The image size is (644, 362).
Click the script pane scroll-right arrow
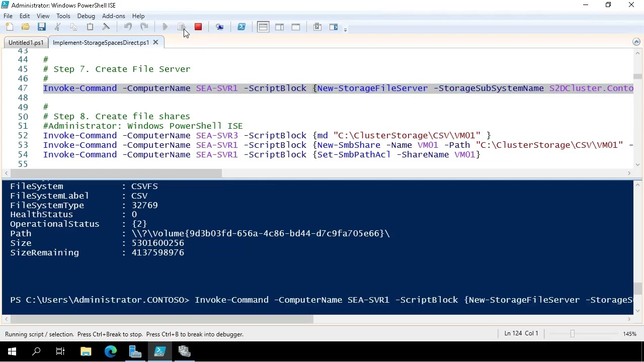pos(629,173)
